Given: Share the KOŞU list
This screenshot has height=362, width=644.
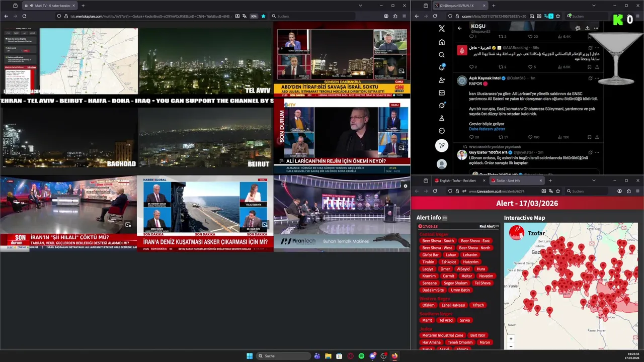Looking at the screenshot, I should pyautogui.click(x=587, y=28).
